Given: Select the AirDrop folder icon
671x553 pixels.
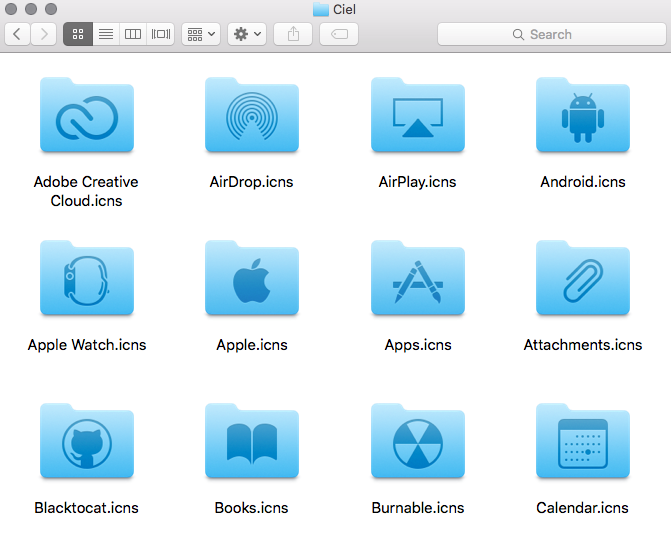Looking at the screenshot, I should (252, 115).
